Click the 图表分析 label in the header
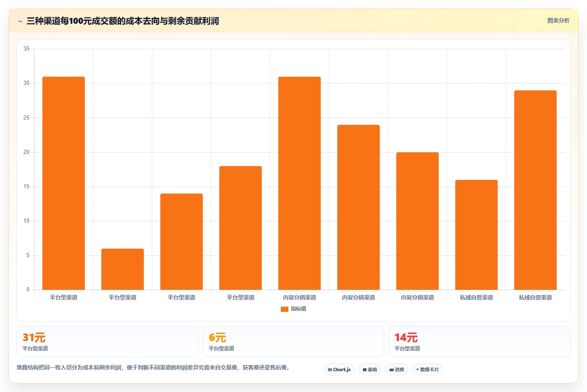This screenshot has width=587, height=392. [558, 20]
